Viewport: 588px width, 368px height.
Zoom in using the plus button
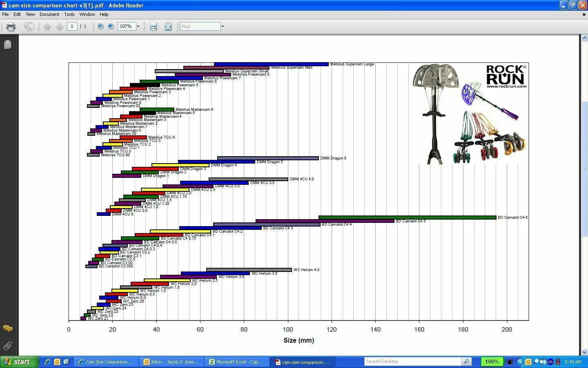click(x=111, y=26)
